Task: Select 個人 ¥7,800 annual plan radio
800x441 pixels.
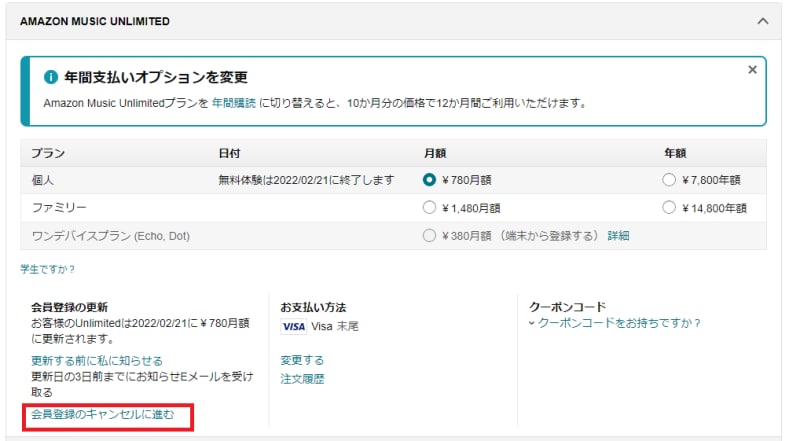Action: click(669, 180)
